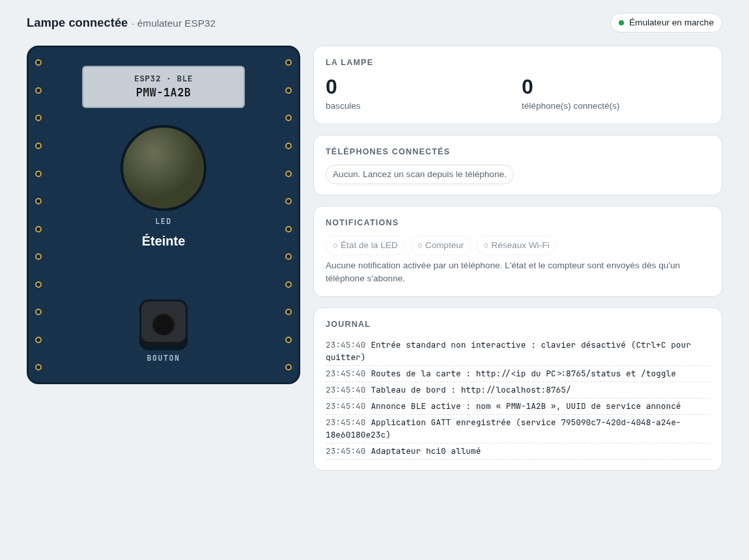Push the BOUTON button on the board

click(163, 324)
